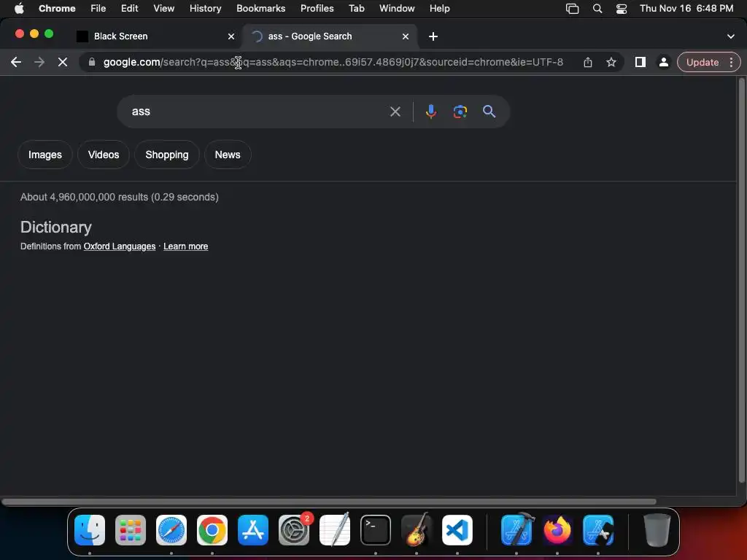
Task: Open System Settings from the Dock
Action: click(x=294, y=530)
